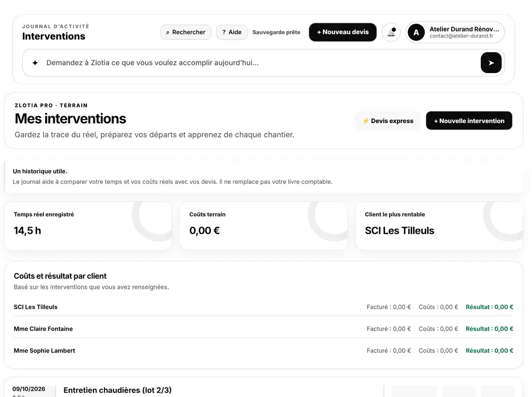Select the SCI Les Tilleuls client row
The height and width of the screenshot is (397, 532).
[x=263, y=307]
